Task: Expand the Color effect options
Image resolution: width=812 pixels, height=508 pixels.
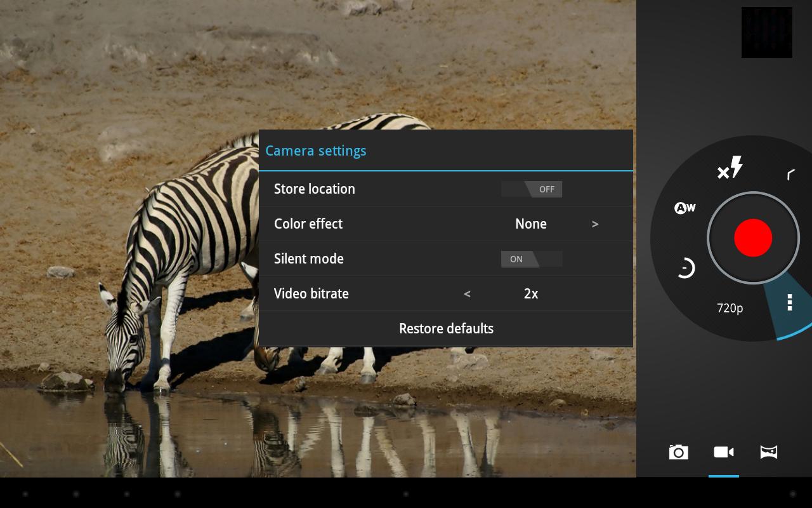Action: [x=594, y=224]
